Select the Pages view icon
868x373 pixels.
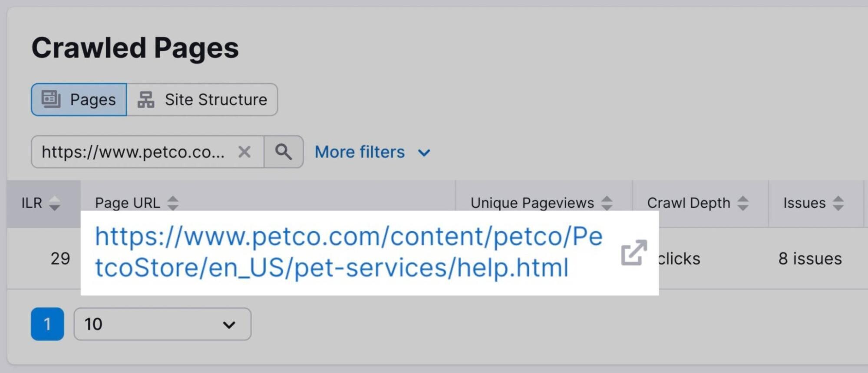52,99
